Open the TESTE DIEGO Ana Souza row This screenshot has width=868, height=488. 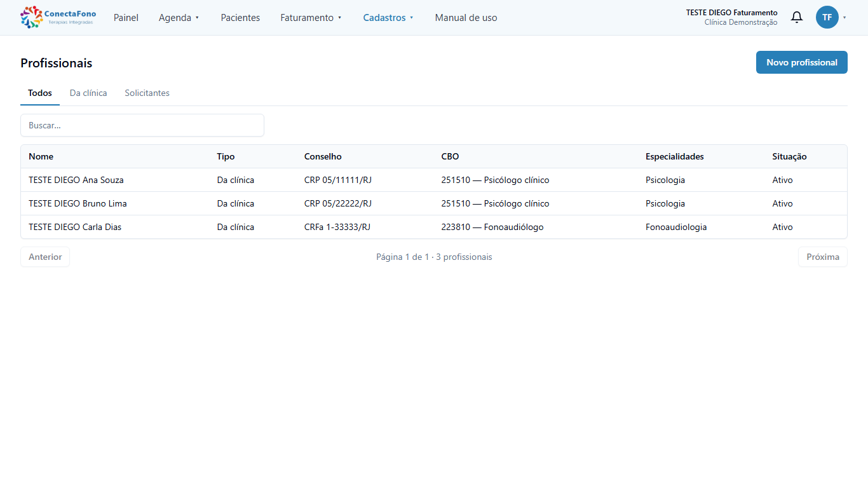point(434,180)
